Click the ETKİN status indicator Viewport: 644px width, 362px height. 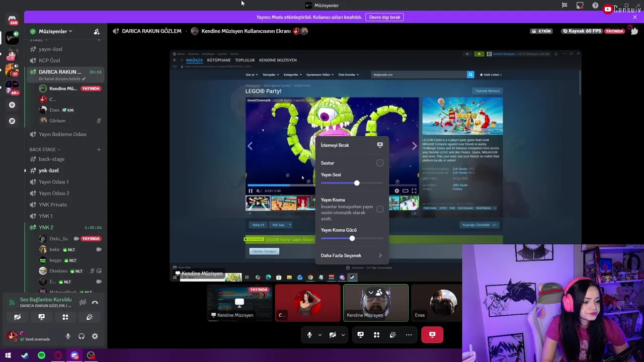(x=541, y=31)
